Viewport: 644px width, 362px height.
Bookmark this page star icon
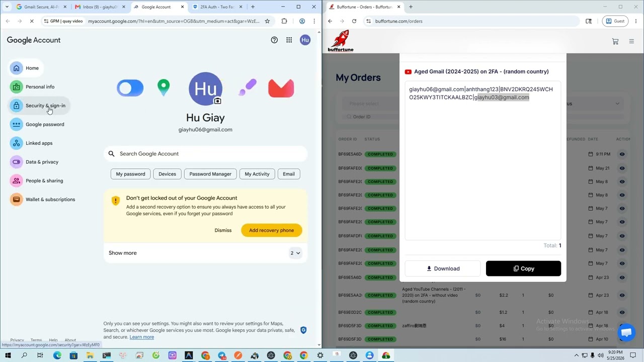[x=267, y=21]
